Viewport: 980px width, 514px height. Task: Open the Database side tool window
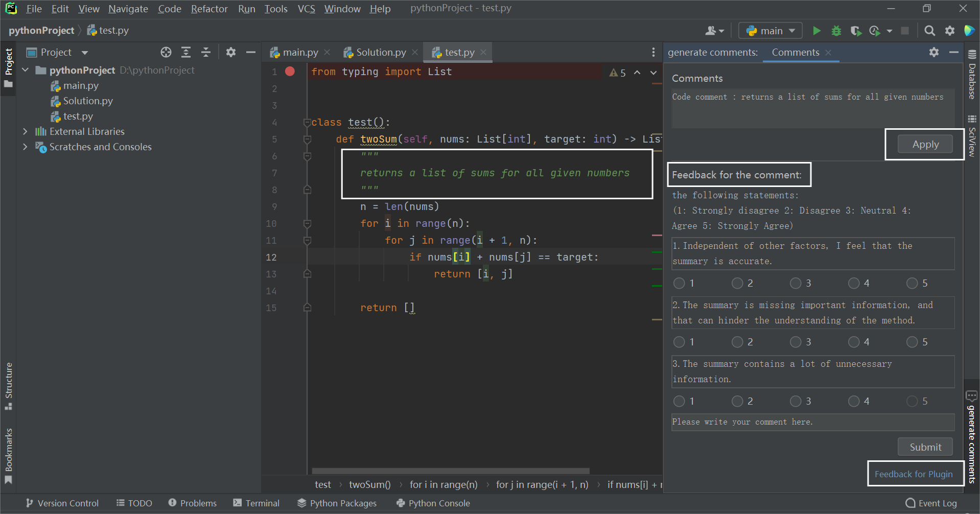(x=972, y=74)
